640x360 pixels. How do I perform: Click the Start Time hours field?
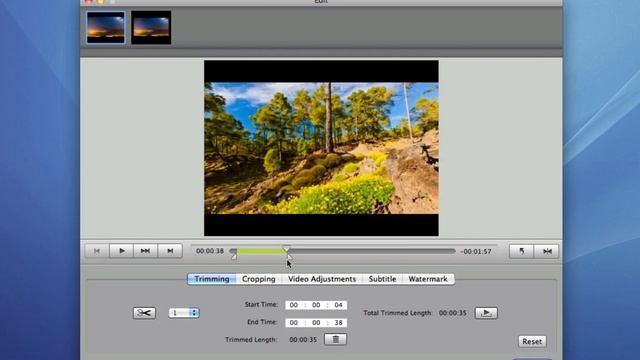pos(294,305)
